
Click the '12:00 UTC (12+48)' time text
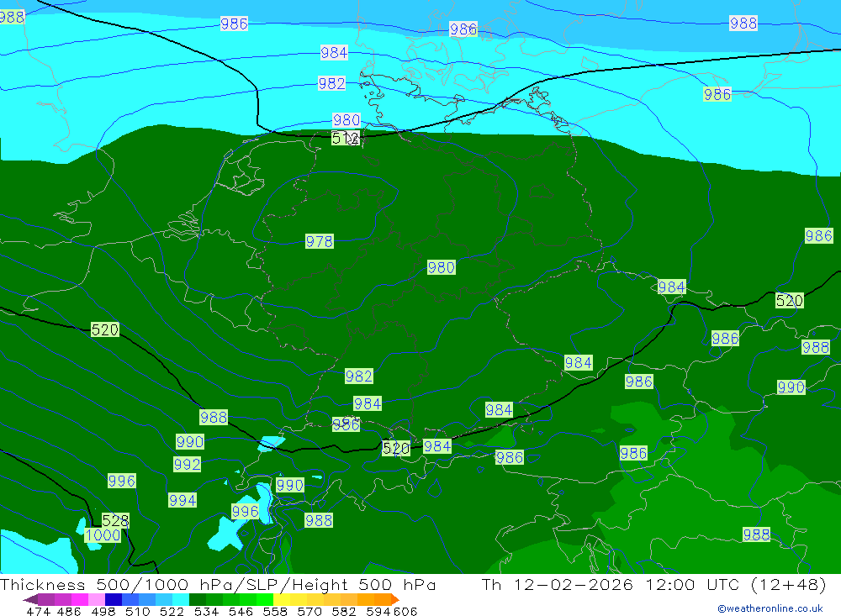coord(735,584)
